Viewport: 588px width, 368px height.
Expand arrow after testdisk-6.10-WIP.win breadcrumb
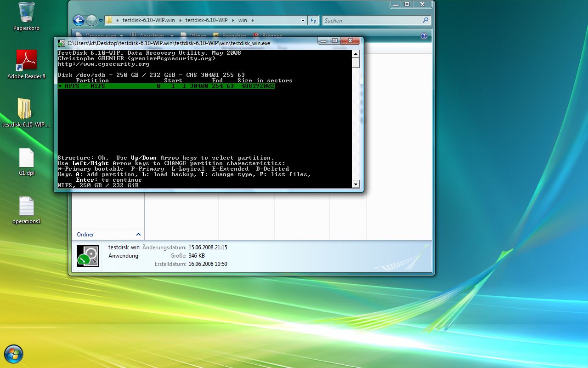(x=180, y=20)
